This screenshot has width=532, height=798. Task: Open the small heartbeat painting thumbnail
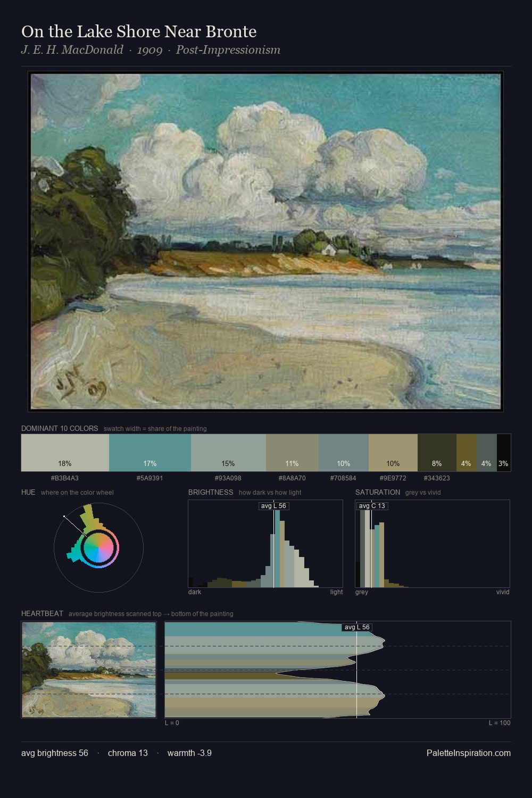point(89,670)
